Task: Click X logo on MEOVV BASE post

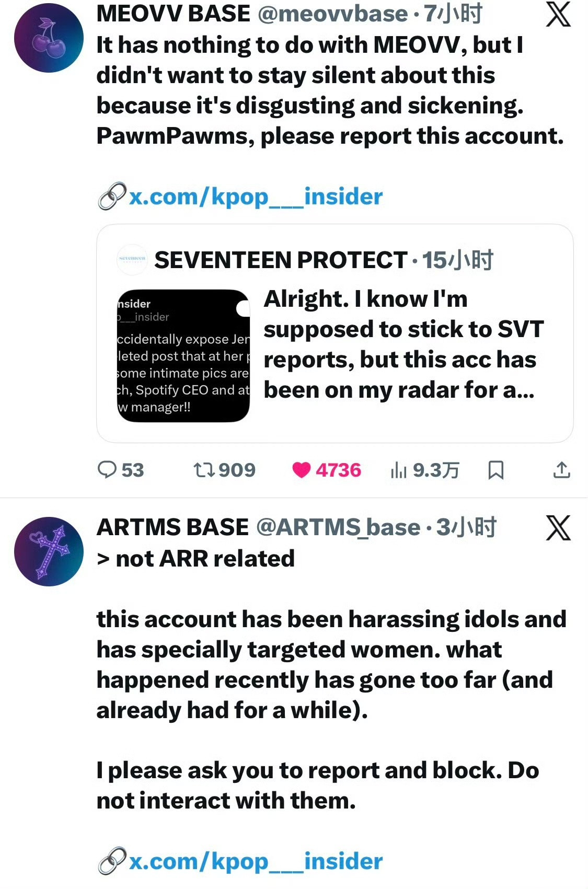Action: [558, 14]
